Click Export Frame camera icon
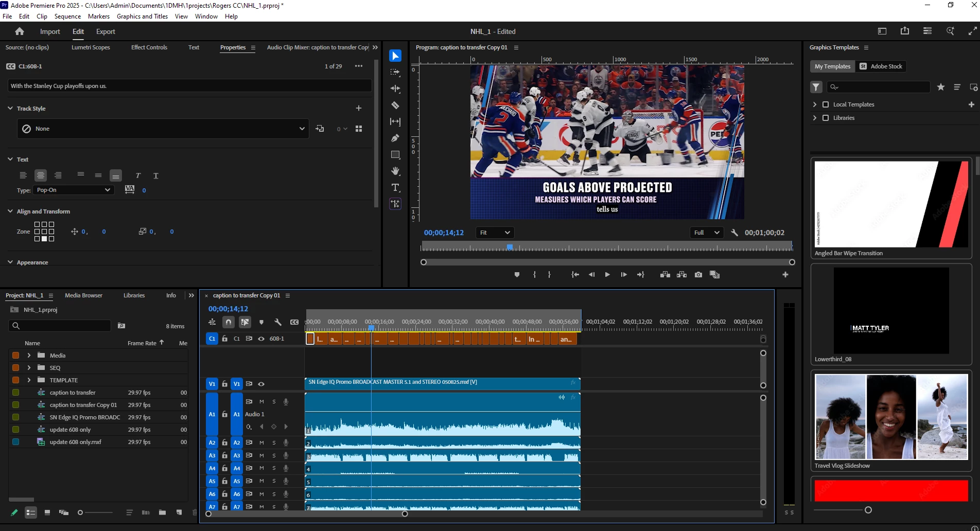The width and height of the screenshot is (980, 531). 698,275
